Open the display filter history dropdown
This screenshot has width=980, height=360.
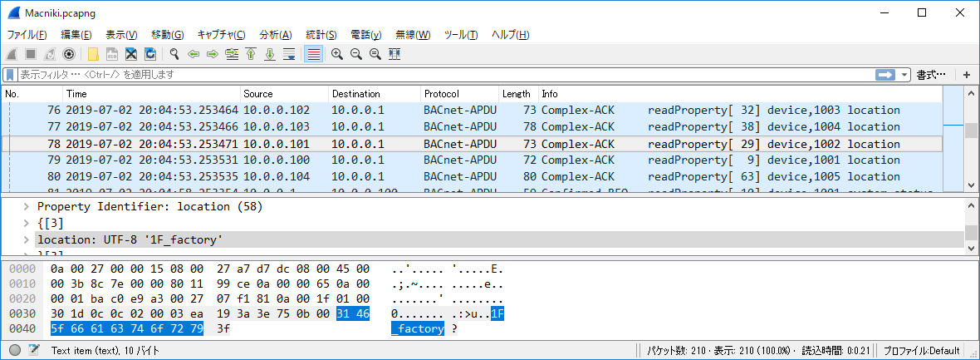[904, 75]
